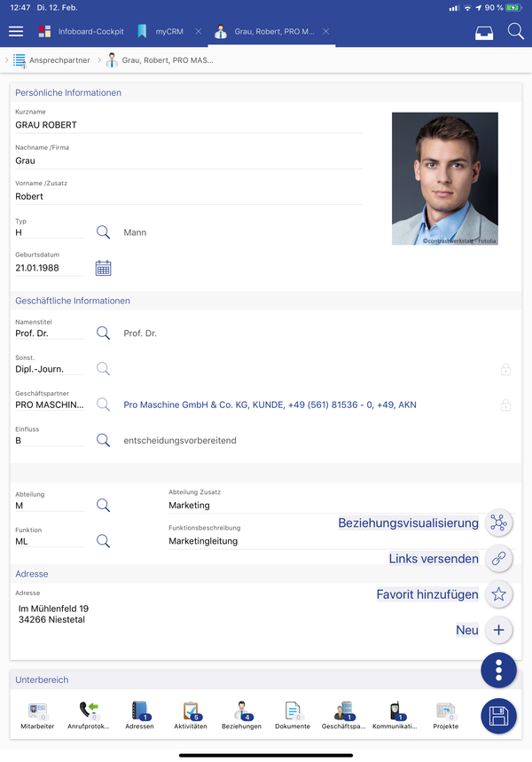Open global search magnifier in header
This screenshot has height=762, width=532.
point(515,32)
